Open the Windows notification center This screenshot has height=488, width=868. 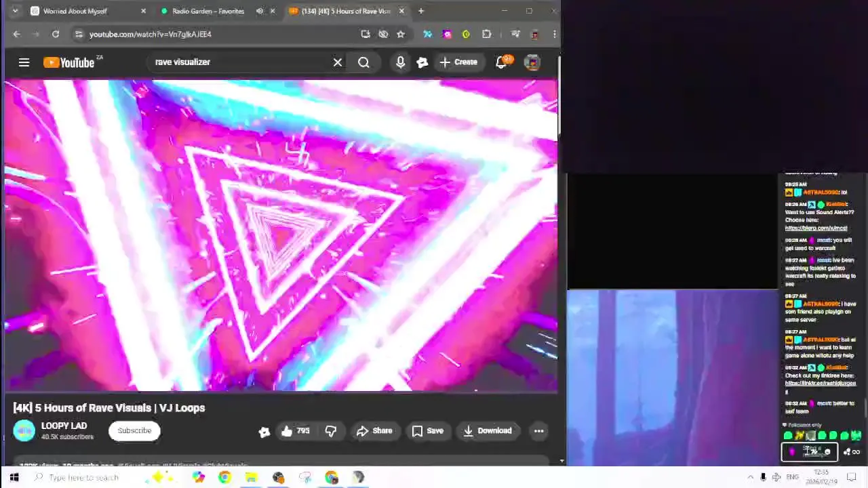[852, 477]
